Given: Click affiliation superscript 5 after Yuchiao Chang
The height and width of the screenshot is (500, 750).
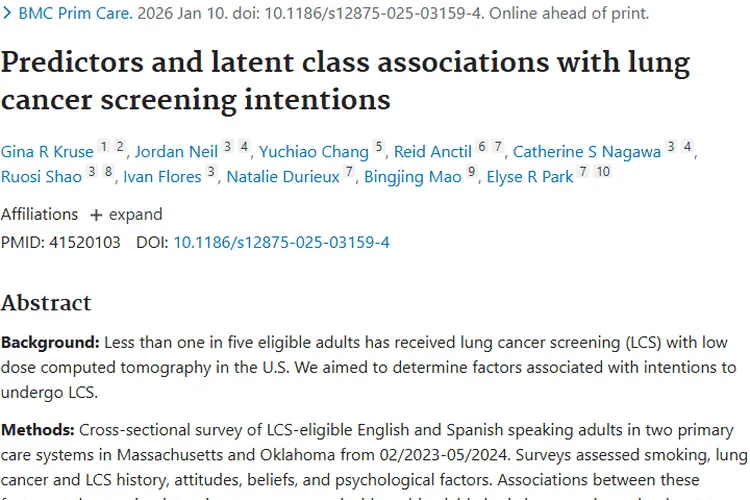Looking at the screenshot, I should click(379, 147).
